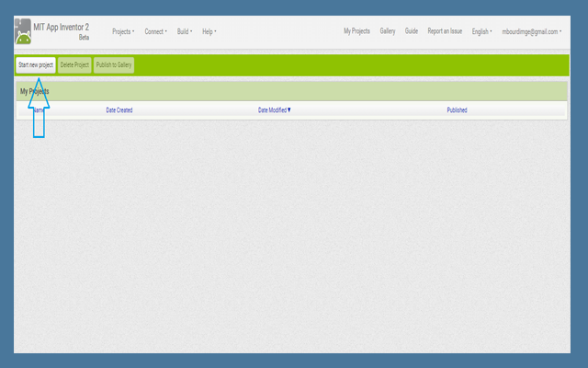The height and width of the screenshot is (368, 588).
Task: Open the Projects dropdown menu
Action: pos(123,31)
